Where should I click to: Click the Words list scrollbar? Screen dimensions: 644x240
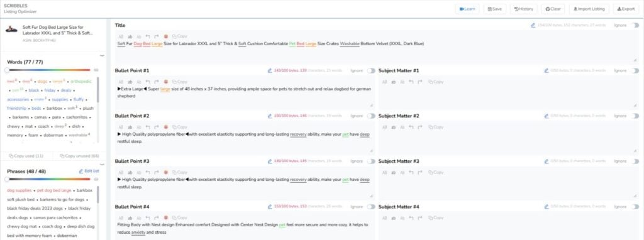pyautogui.click(x=97, y=90)
